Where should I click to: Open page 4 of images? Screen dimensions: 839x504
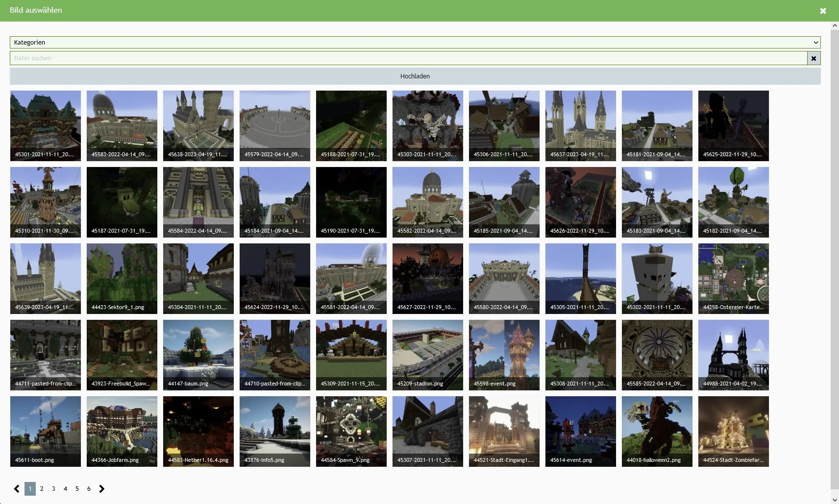65,489
